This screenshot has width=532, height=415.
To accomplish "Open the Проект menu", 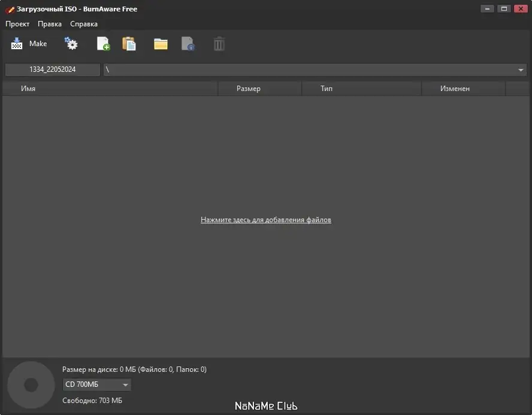I will 17,24.
